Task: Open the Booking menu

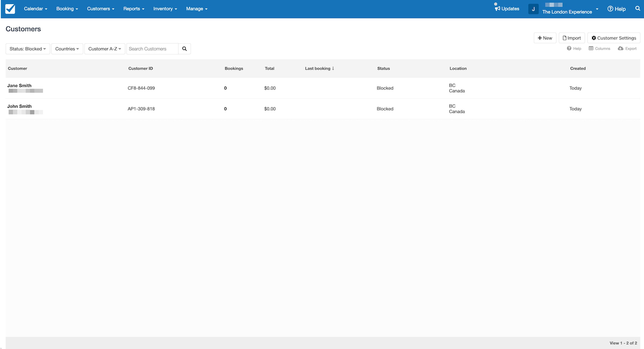Action: click(x=67, y=9)
